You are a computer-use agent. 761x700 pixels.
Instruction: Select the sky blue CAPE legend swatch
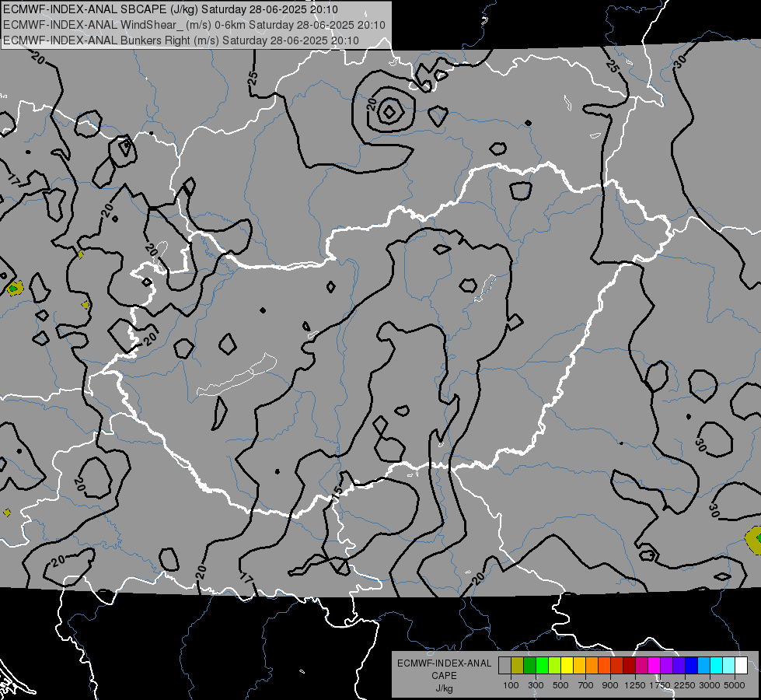click(x=703, y=666)
